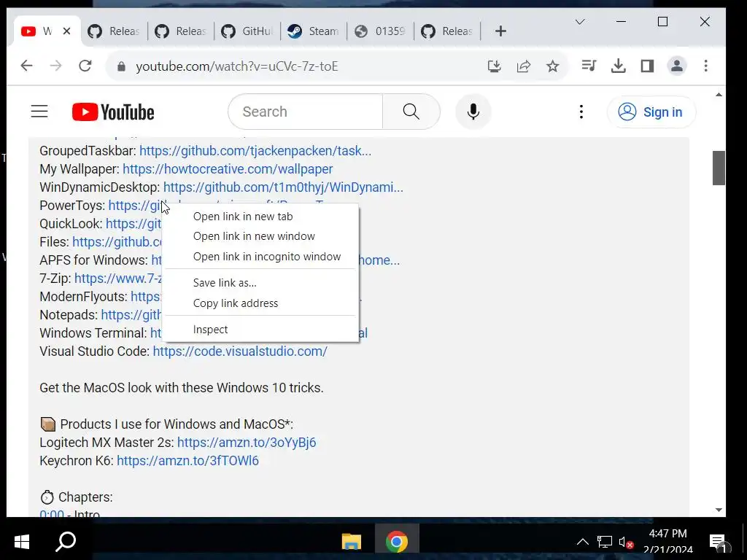
Task: Go to YouTube home via logo
Action: tap(113, 112)
